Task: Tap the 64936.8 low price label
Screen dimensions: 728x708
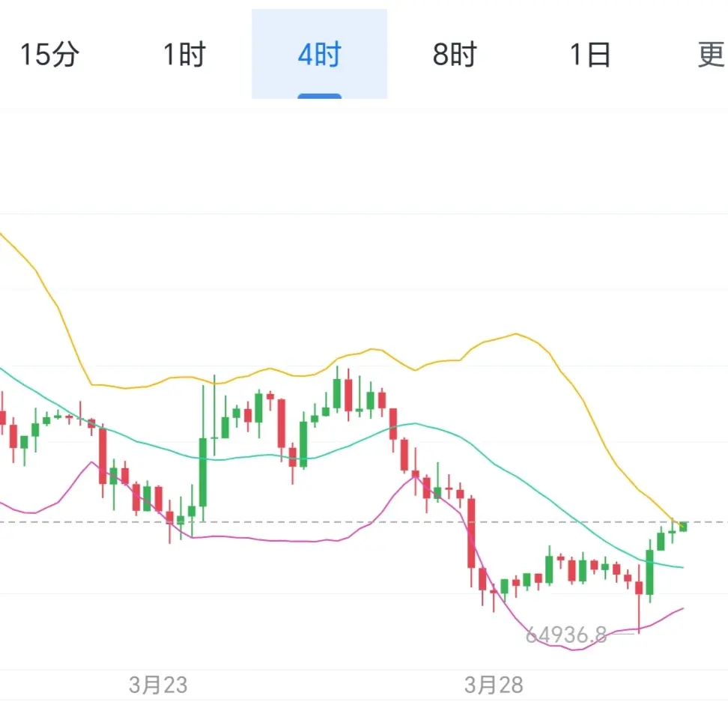Action: click(566, 635)
